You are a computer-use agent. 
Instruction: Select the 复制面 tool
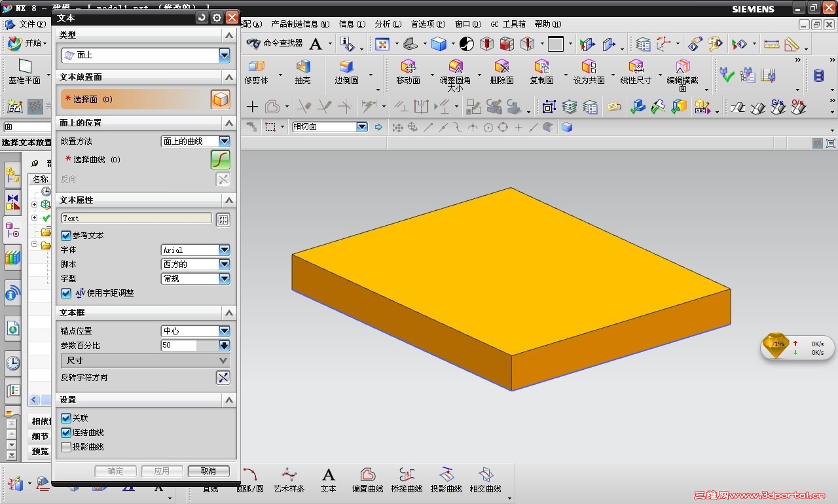541,72
